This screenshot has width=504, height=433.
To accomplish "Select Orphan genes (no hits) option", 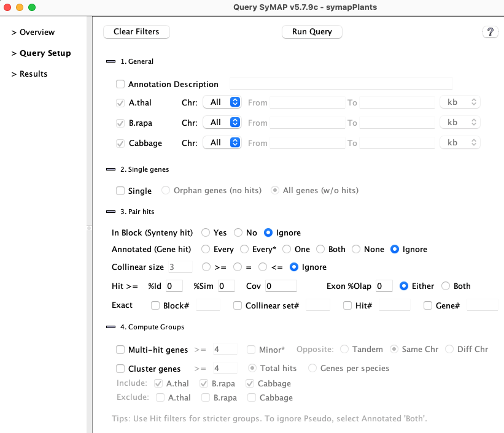I will tap(166, 191).
